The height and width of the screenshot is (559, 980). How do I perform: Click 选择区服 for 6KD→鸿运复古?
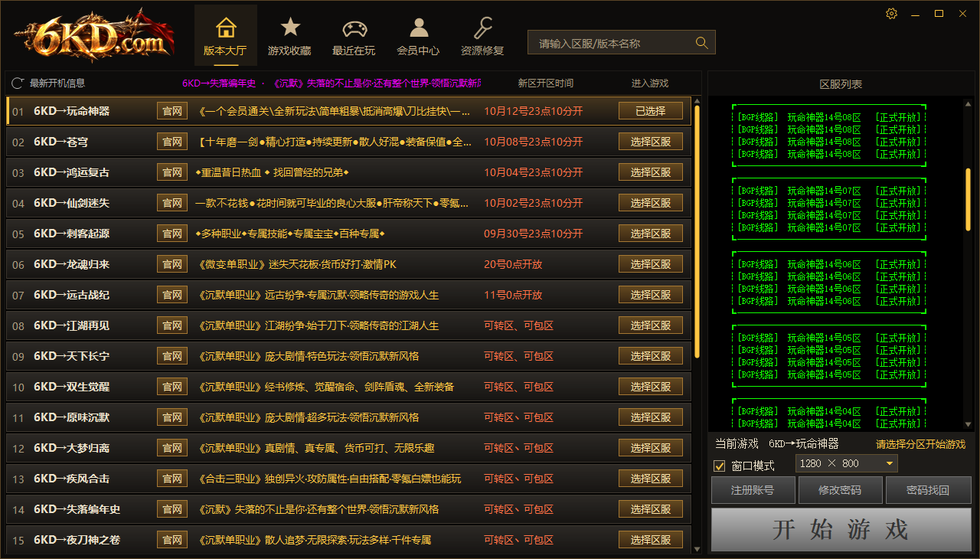pyautogui.click(x=651, y=172)
